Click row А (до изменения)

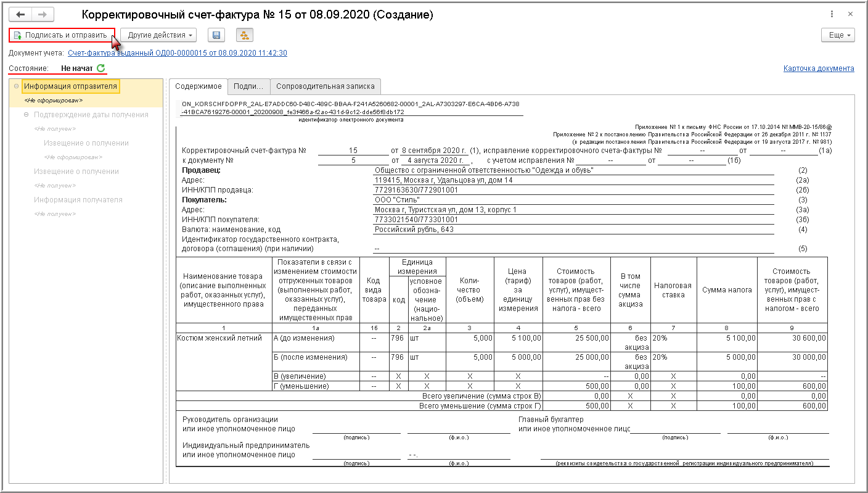(304, 338)
